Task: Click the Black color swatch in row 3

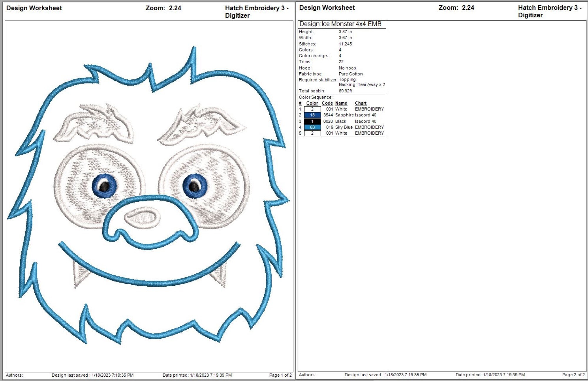Action: tap(312, 121)
